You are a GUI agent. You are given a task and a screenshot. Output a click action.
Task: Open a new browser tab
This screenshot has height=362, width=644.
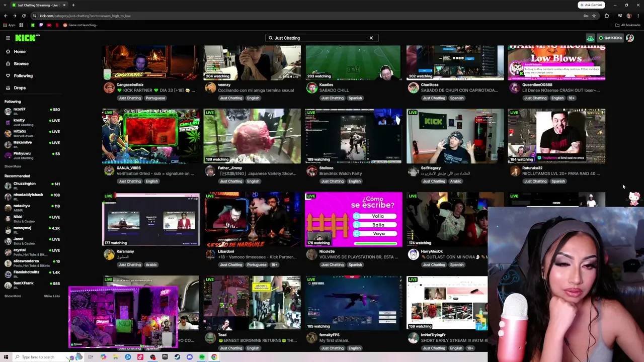click(73, 5)
